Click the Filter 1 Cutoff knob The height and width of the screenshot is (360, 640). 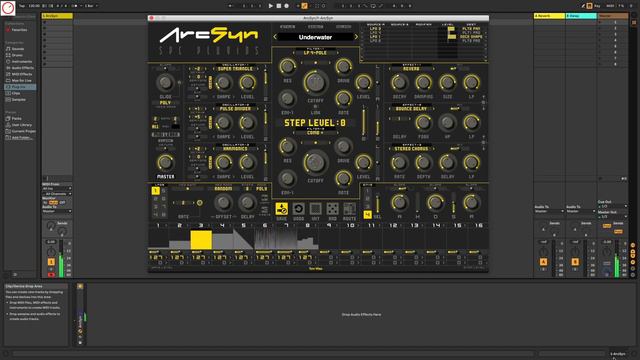click(315, 83)
